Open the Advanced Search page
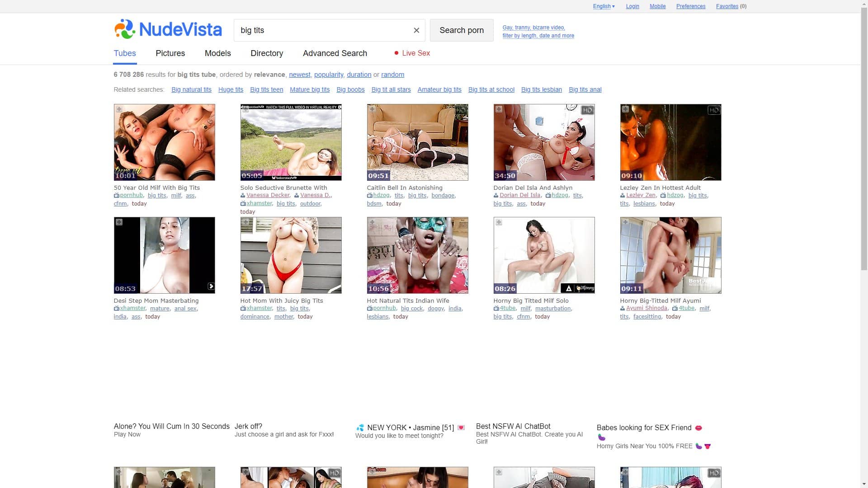Screen dimensions: 868x488 point(335,53)
